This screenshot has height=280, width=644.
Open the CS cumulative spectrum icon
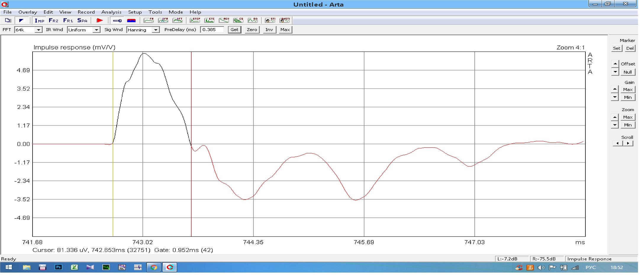(x=238, y=20)
